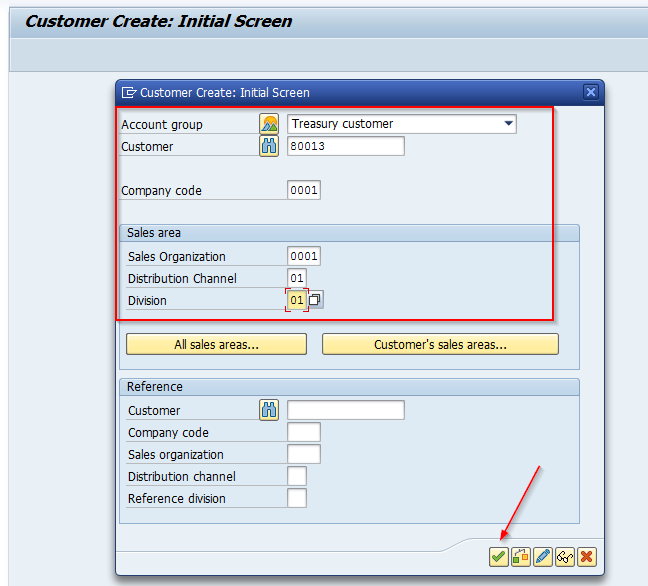Image resolution: width=648 pixels, height=586 pixels.
Task: Close the Customer Create dialog window
Action: tap(590, 92)
